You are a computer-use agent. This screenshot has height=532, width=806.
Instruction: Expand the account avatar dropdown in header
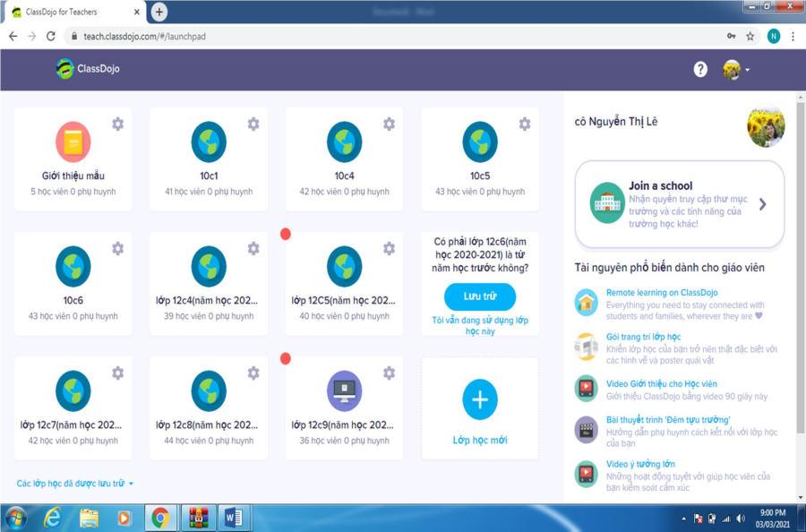coord(736,69)
